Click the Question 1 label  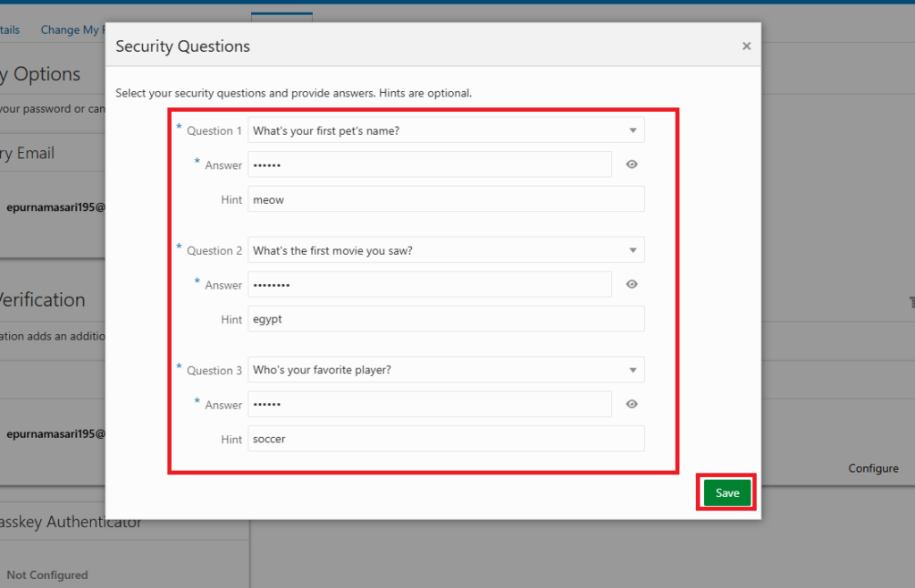[x=214, y=130]
